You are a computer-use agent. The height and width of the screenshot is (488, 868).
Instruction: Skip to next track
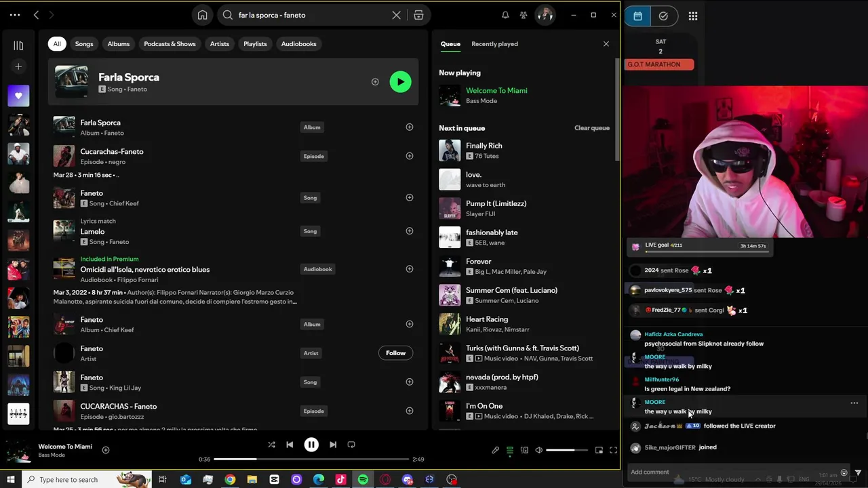click(333, 445)
